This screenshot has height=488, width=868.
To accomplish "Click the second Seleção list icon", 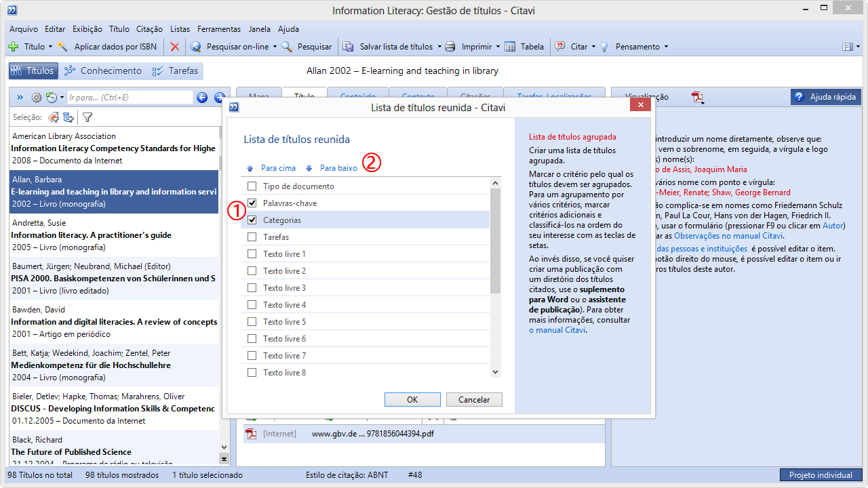I will pos(68,117).
